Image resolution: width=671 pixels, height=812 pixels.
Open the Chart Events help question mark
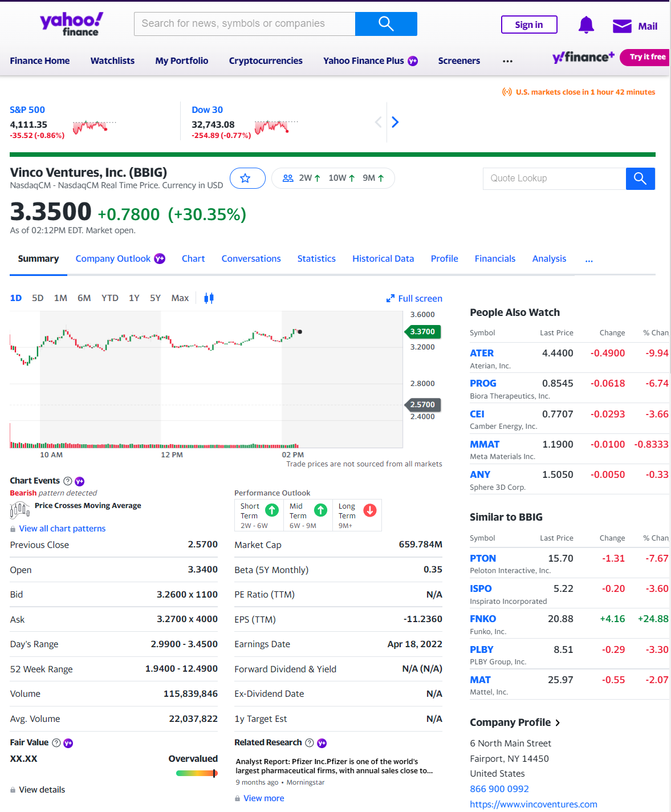tap(67, 481)
